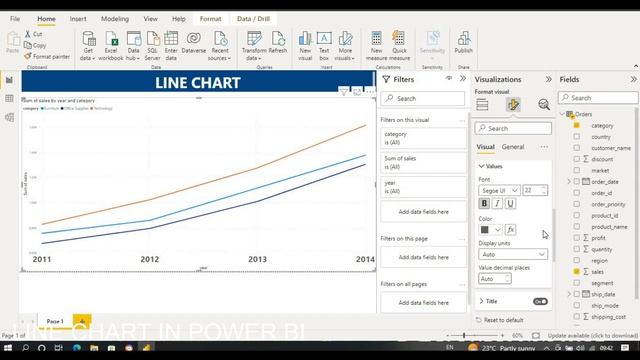Check the discount field checkbox
The height and width of the screenshot is (360, 640).
click(576, 159)
